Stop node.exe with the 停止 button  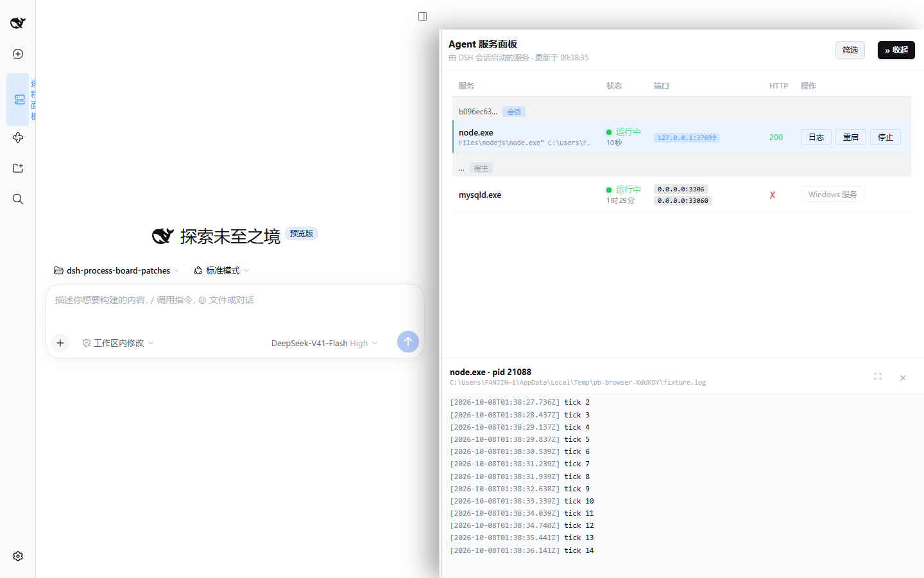coord(886,137)
